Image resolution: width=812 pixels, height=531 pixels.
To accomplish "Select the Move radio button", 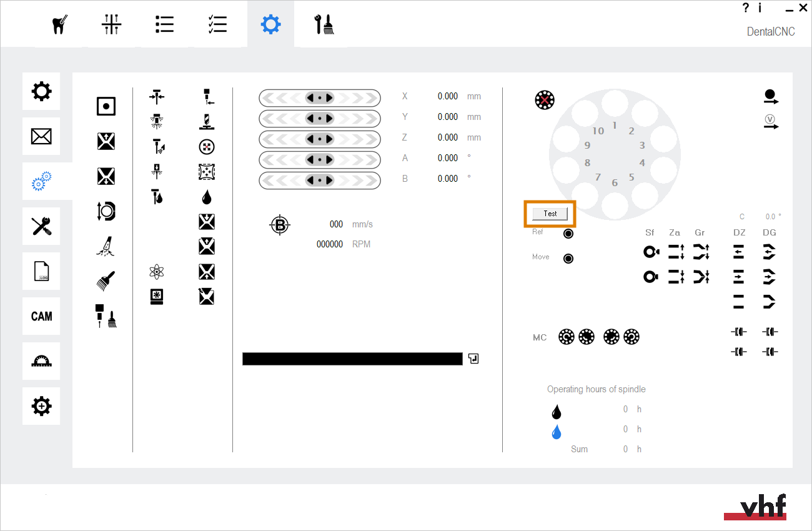I will [x=568, y=259].
